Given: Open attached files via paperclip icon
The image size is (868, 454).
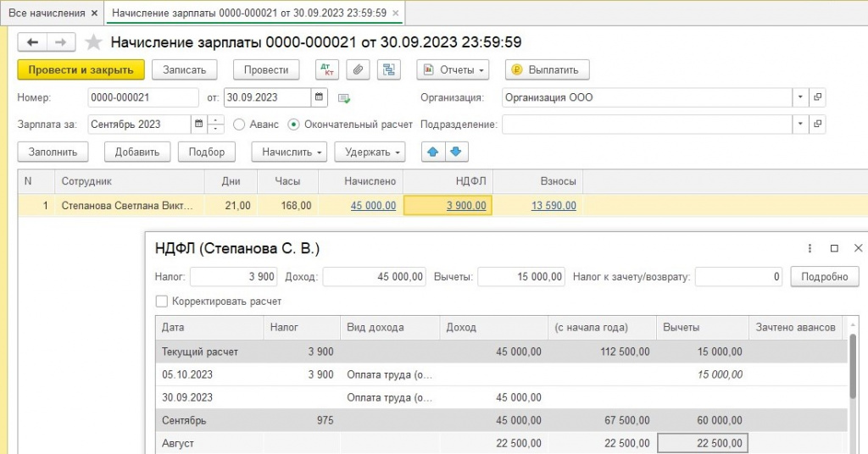Looking at the screenshot, I should pyautogui.click(x=359, y=69).
